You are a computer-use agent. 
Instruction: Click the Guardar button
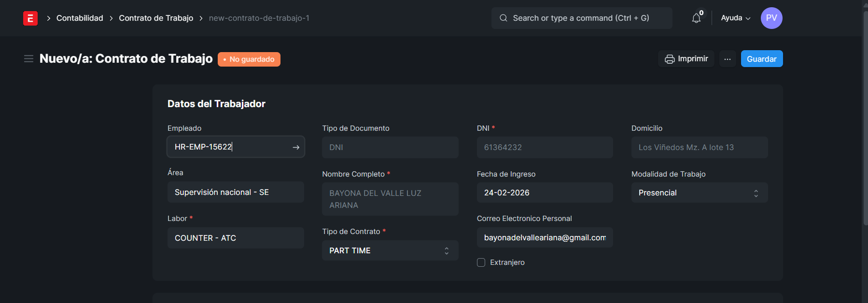click(761, 59)
